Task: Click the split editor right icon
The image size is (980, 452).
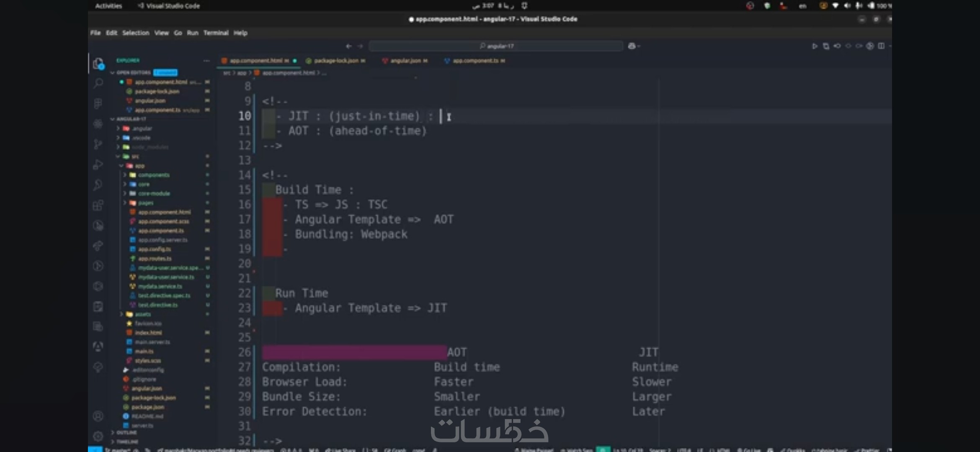Action: click(x=881, y=46)
